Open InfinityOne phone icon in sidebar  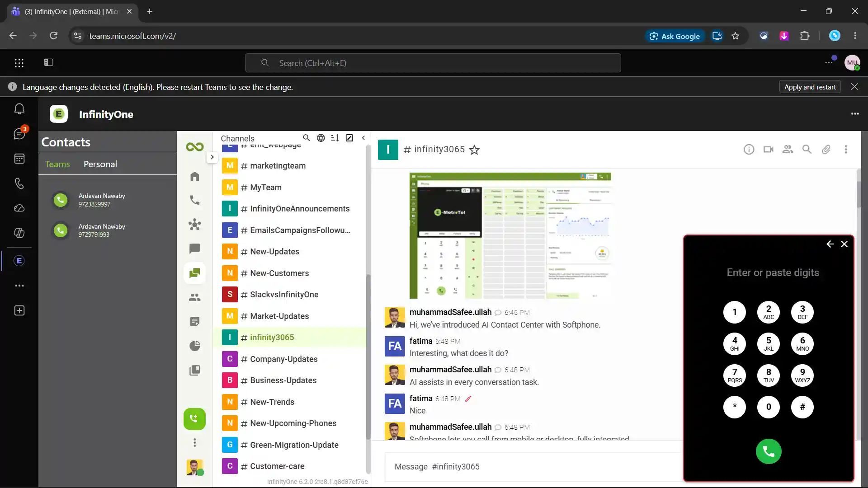tap(194, 200)
